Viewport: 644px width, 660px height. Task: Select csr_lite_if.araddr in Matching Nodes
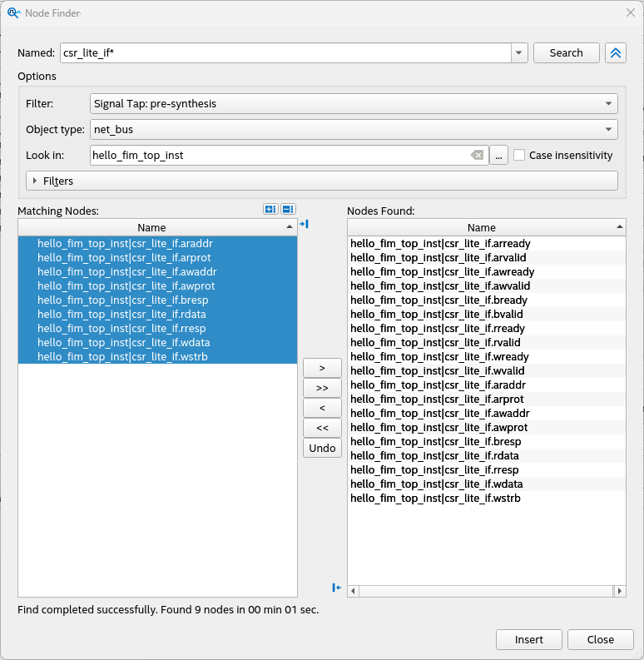(x=157, y=244)
